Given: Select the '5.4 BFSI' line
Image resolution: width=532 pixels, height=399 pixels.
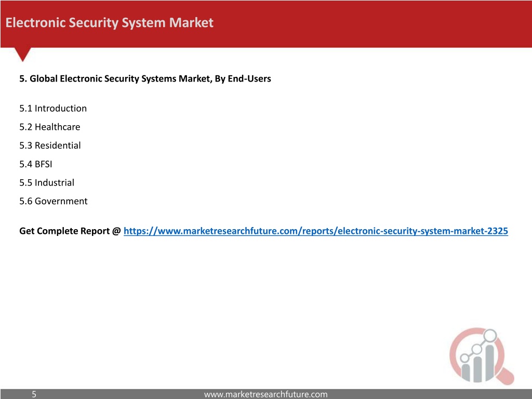Looking at the screenshot, I should (36, 164).
